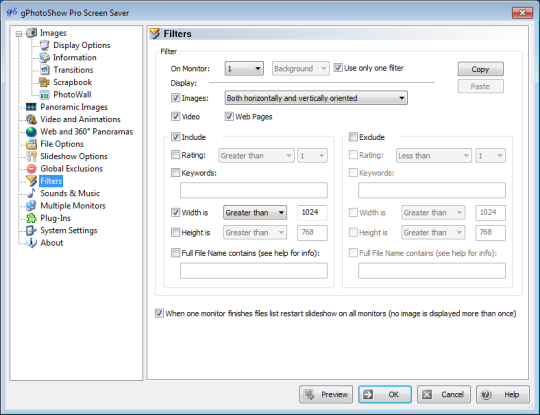
Task: Click the PhotoWall icon
Action: coord(44,95)
